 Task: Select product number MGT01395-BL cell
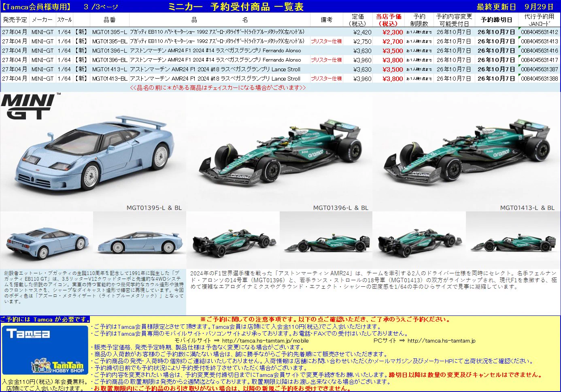point(109,41)
